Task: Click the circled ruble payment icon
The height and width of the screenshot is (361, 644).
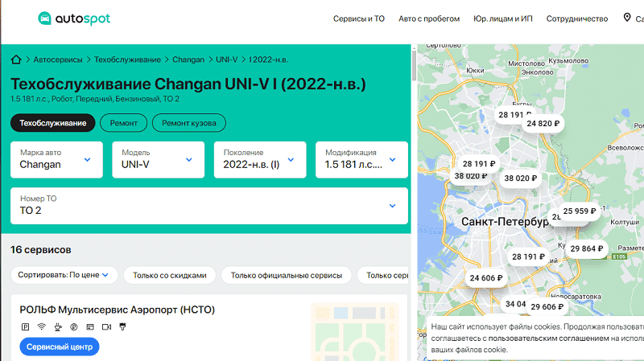Action: [74, 327]
